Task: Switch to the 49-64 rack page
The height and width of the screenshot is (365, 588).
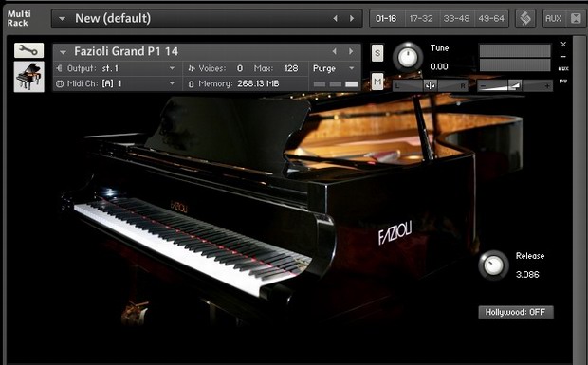Action: tap(491, 18)
